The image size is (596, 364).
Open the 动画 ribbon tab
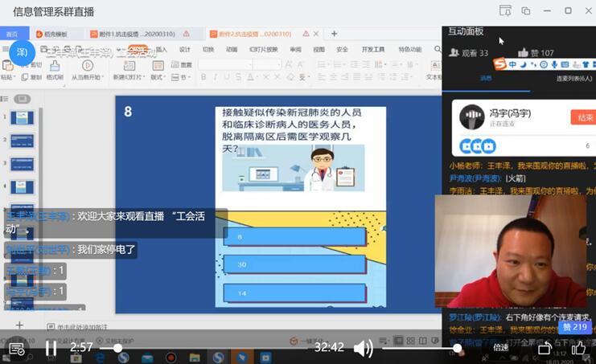[x=232, y=49]
